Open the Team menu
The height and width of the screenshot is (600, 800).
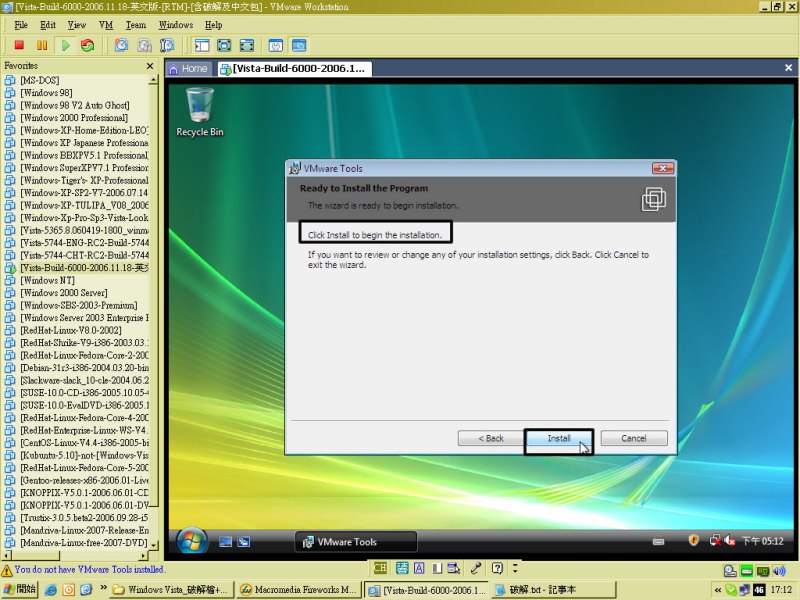click(136, 25)
